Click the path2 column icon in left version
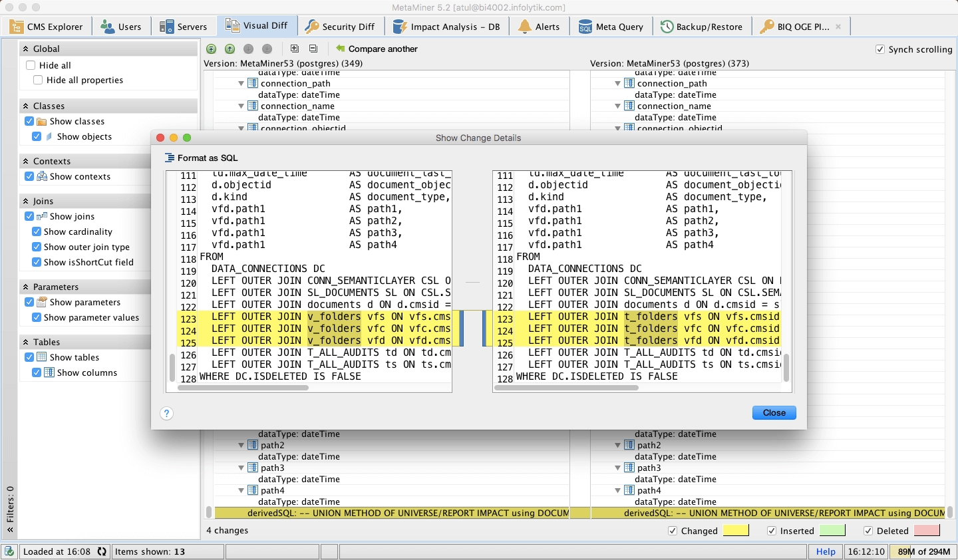Screen dimensions: 958x560 click(253, 445)
